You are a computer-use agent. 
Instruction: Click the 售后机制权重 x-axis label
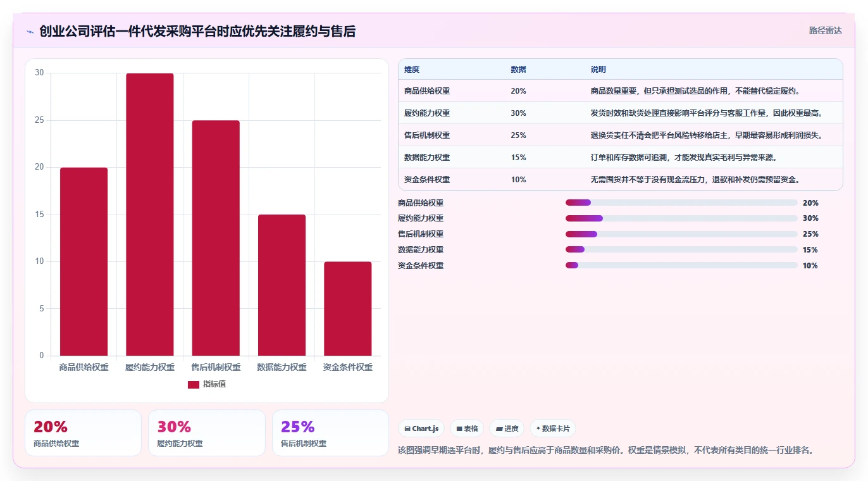pos(216,368)
